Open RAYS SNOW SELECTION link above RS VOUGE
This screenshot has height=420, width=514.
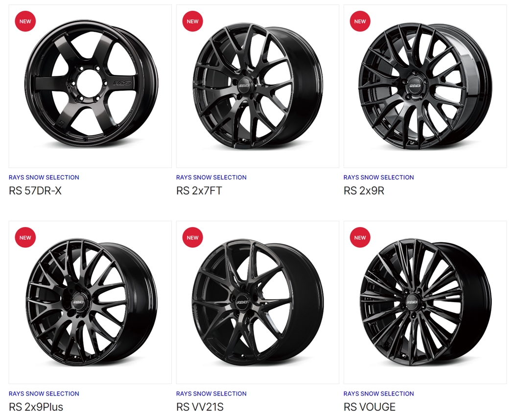tap(378, 394)
